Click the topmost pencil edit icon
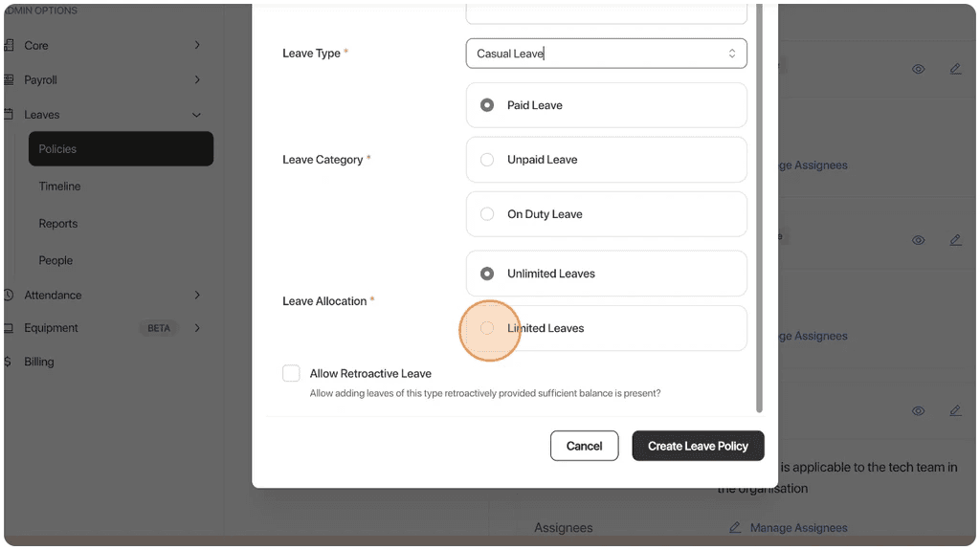 pyautogui.click(x=956, y=69)
